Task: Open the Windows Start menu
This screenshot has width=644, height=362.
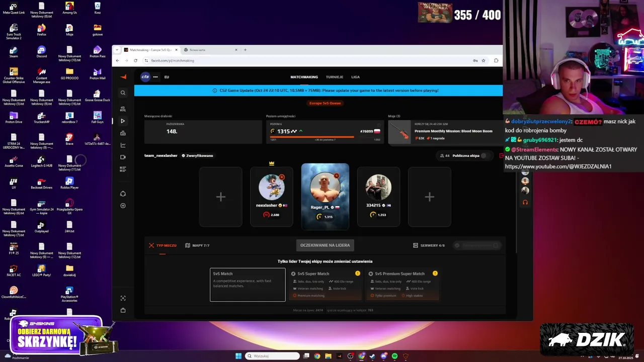Action: [x=238, y=356]
